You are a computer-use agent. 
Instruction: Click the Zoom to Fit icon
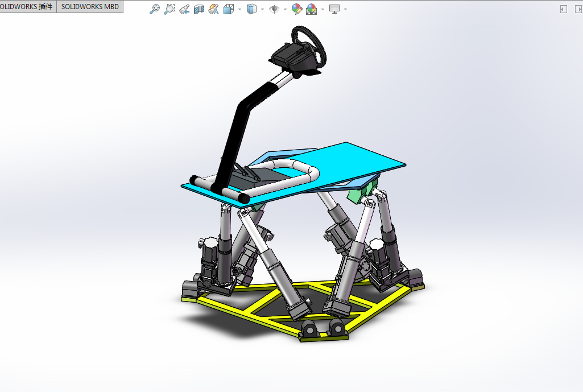(155, 9)
